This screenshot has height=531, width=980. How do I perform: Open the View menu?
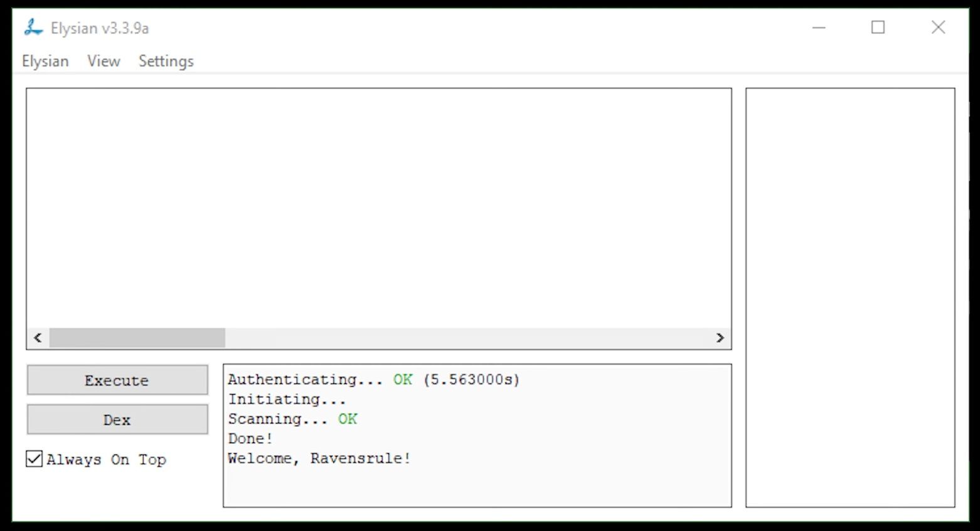pyautogui.click(x=104, y=61)
